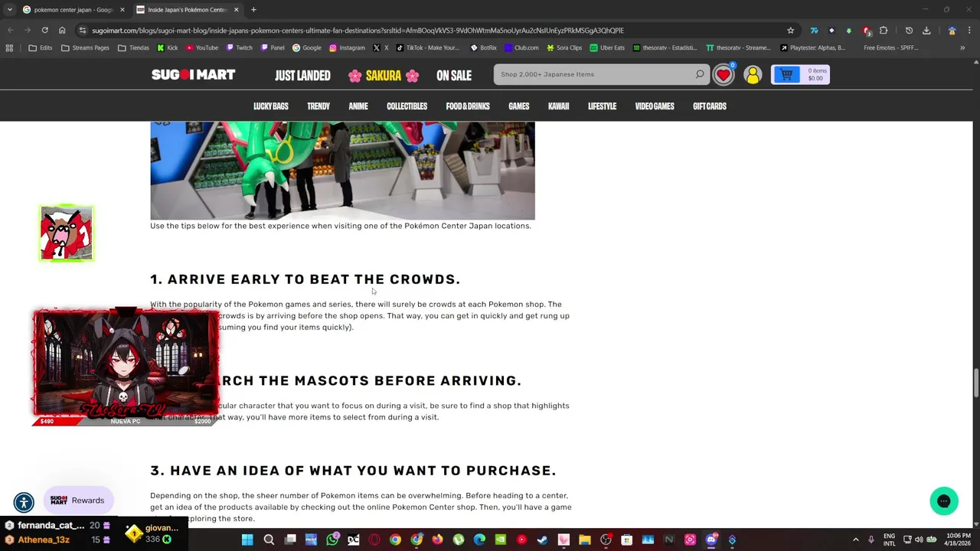This screenshot has width=980, height=551.
Task: Show hidden system tray icons
Action: [855, 540]
